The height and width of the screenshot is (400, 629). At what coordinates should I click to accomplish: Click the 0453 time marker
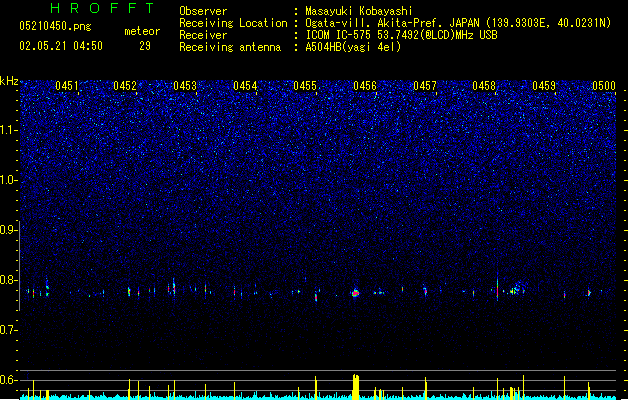point(185,86)
